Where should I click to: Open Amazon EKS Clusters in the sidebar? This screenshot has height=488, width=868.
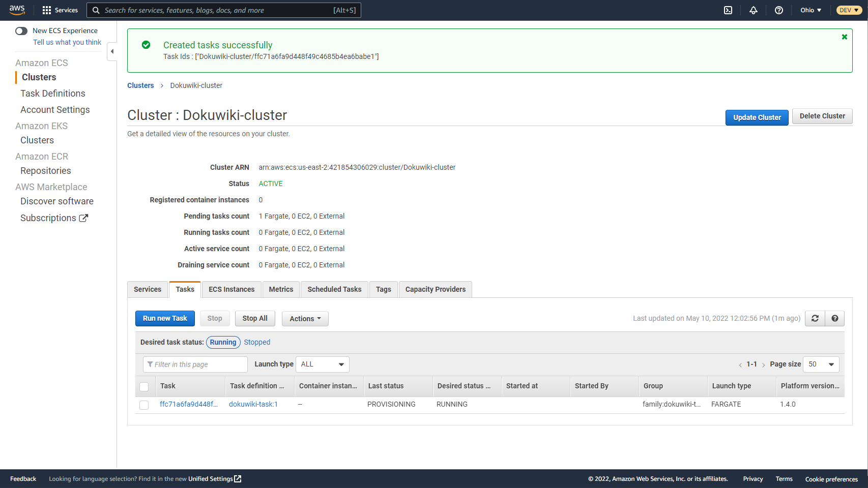click(37, 140)
